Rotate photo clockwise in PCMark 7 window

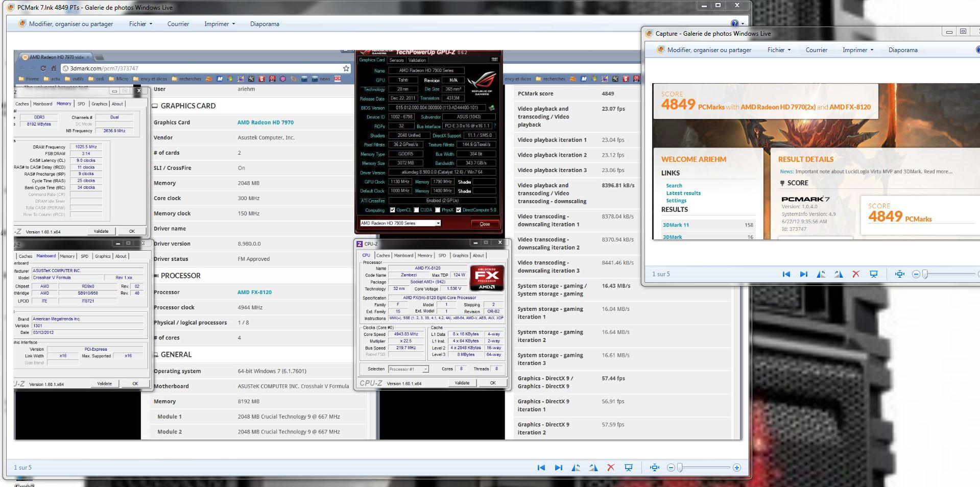pos(593,468)
